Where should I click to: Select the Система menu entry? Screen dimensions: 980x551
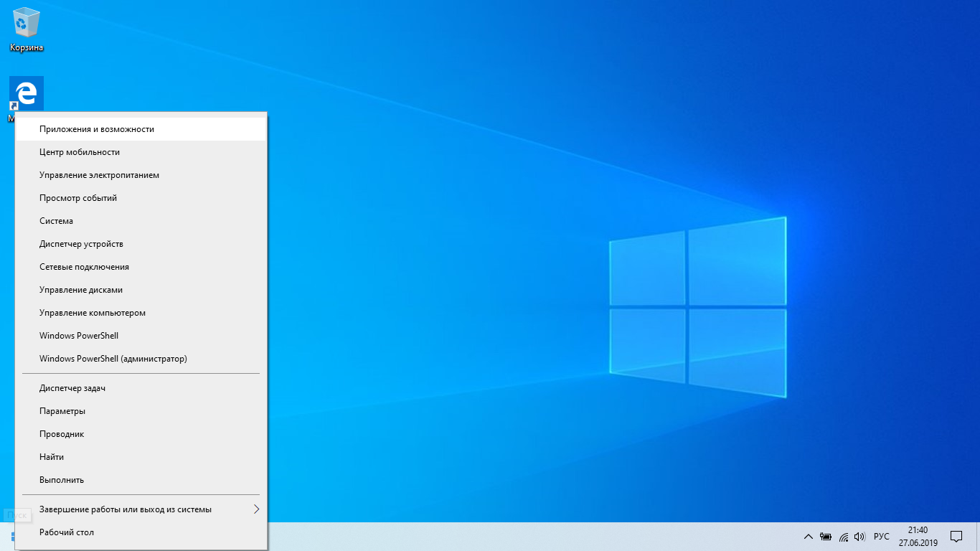point(141,221)
